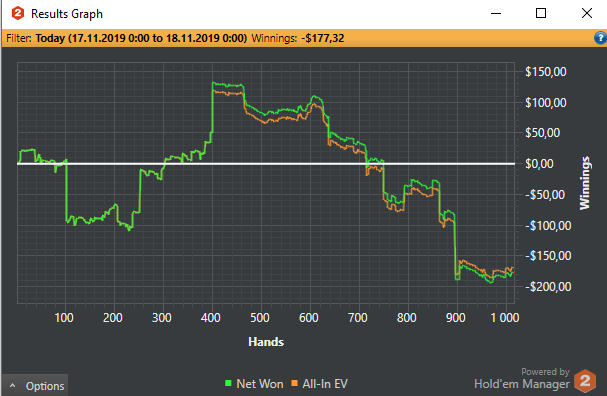
Task: Click the -$100,00 axis label
Action: pyautogui.click(x=548, y=225)
